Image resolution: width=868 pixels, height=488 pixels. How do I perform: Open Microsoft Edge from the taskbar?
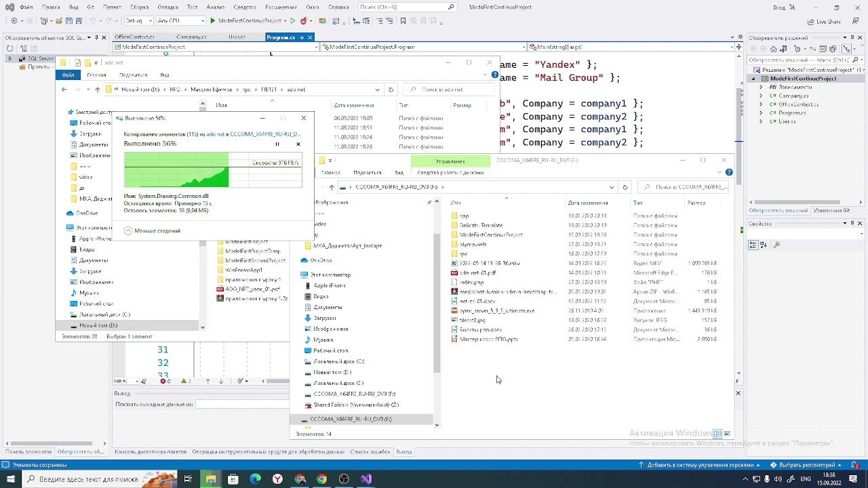255,479
